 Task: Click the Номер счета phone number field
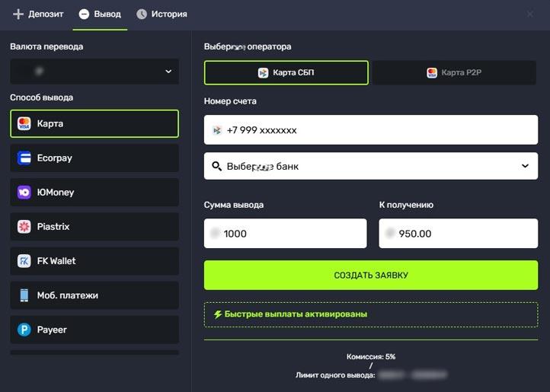370,130
